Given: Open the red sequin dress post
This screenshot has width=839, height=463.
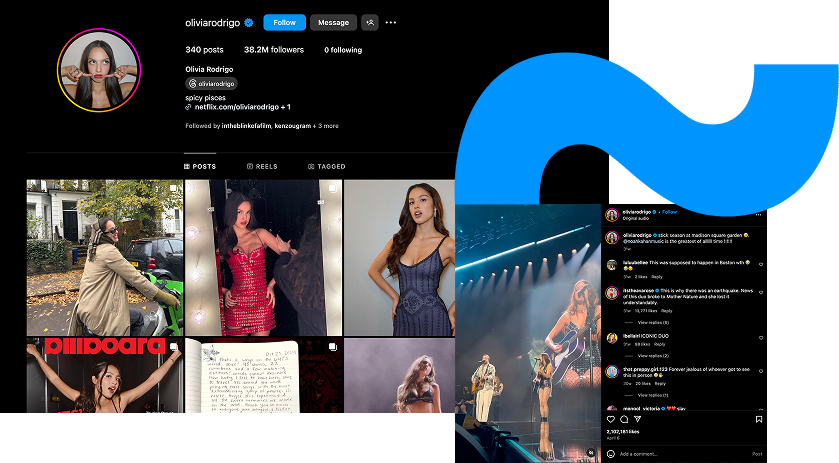Looking at the screenshot, I should [263, 257].
